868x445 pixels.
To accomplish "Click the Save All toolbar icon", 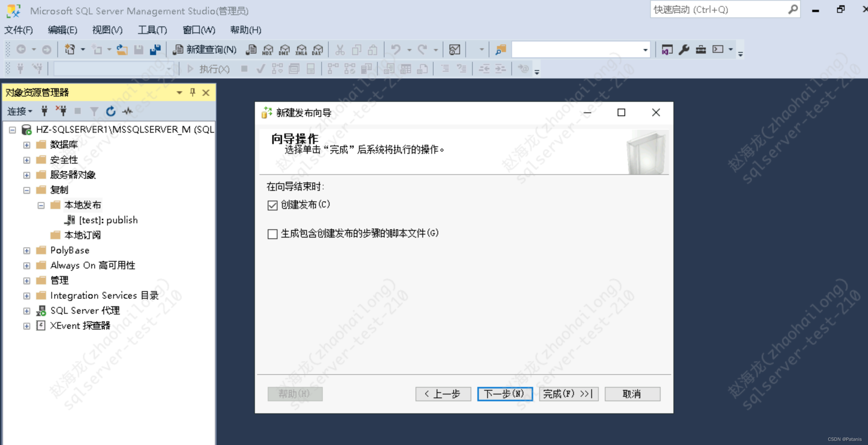I will 155,49.
